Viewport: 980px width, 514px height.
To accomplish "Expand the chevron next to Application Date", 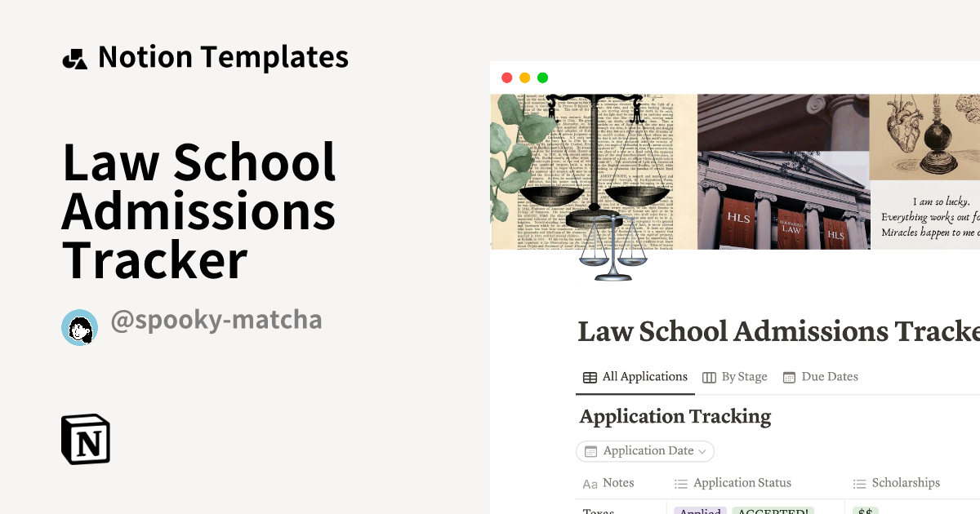I will pos(702,451).
